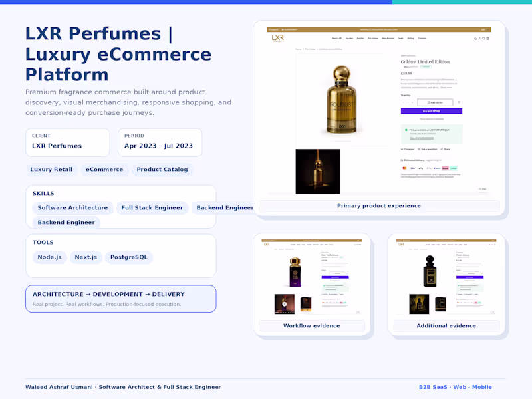Open the Workflow evidence screenshot card
The image size is (532, 399).
pos(311,285)
